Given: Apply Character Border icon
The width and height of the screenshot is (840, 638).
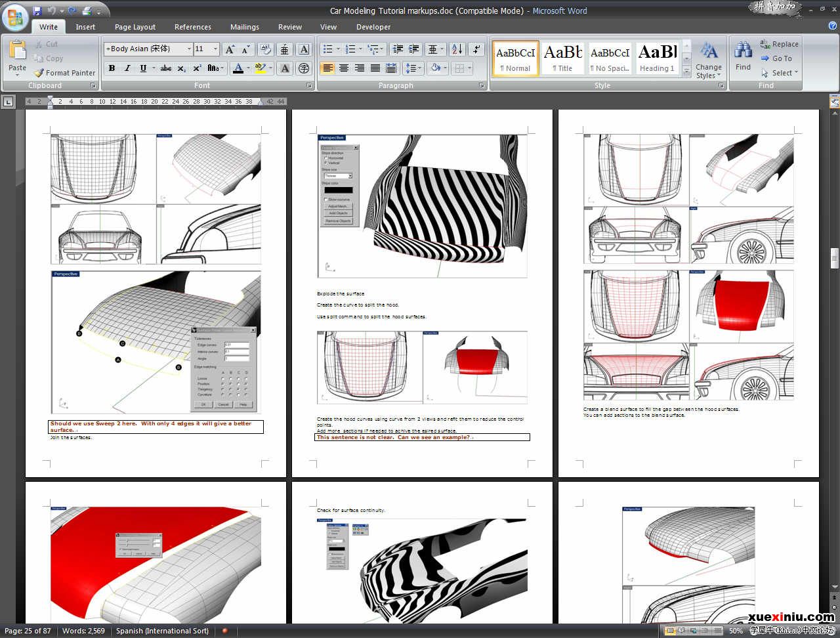Looking at the screenshot, I should (x=304, y=49).
